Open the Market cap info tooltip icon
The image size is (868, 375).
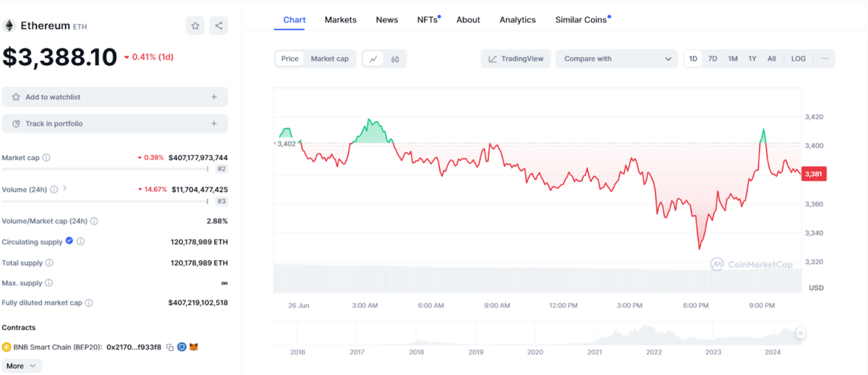coord(46,157)
